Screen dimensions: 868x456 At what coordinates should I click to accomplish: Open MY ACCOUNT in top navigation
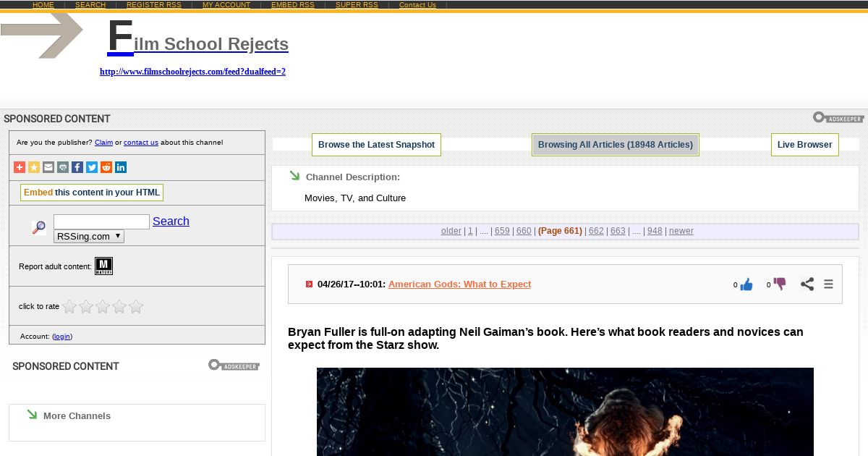click(226, 5)
